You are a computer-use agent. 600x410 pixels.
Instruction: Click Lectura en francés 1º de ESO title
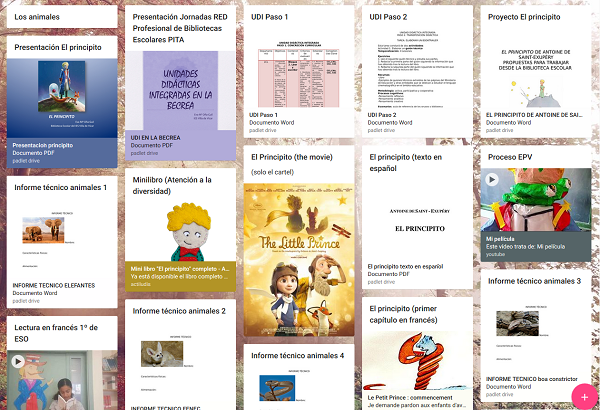click(x=56, y=333)
